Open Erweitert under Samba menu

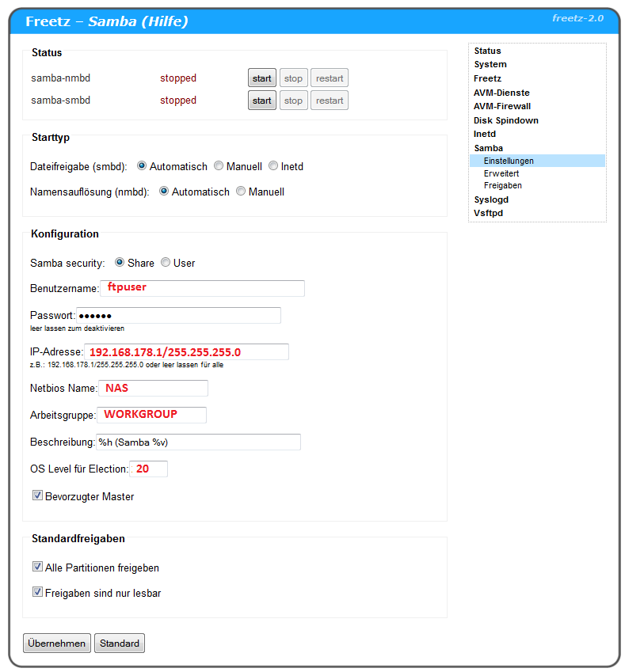coord(501,173)
